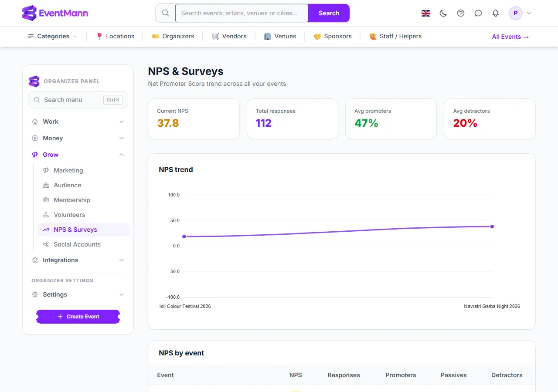558x392 pixels.
Task: Open Staff / Helpers nav item
Action: [395, 36]
